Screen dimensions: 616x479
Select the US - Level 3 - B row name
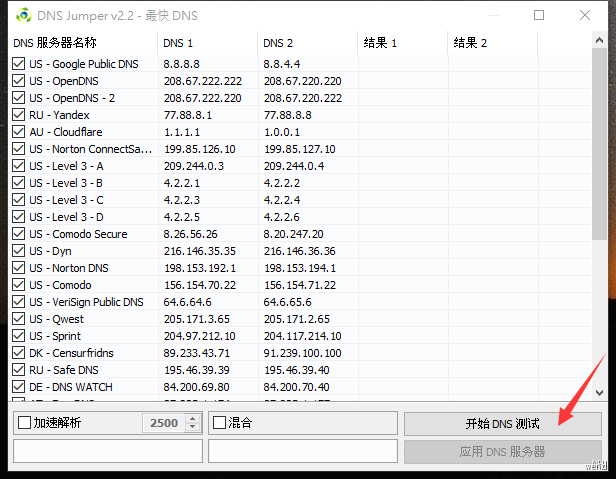click(x=66, y=183)
